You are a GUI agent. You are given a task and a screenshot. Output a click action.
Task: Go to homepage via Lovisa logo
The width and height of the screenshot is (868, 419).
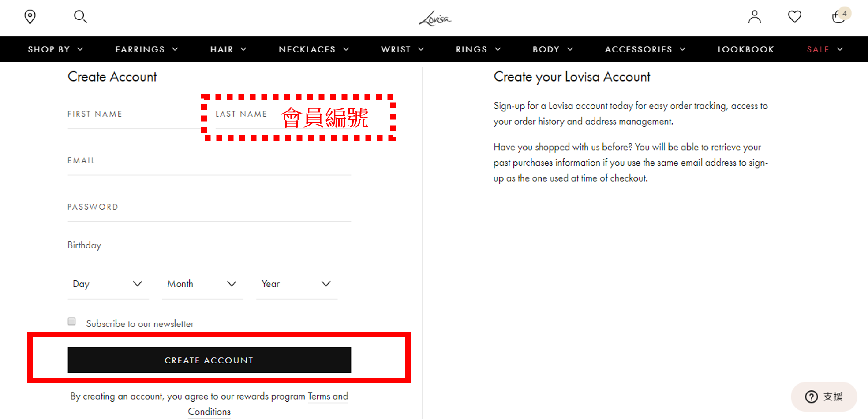pyautogui.click(x=435, y=19)
